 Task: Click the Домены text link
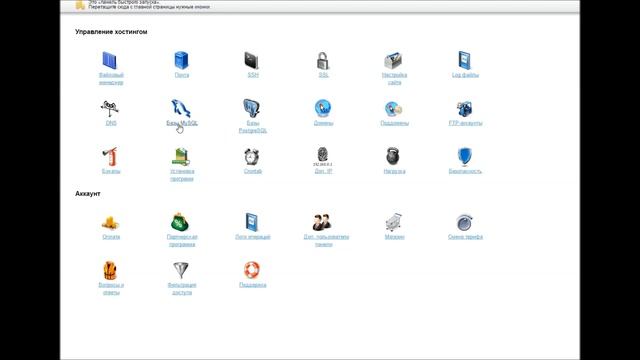click(323, 123)
